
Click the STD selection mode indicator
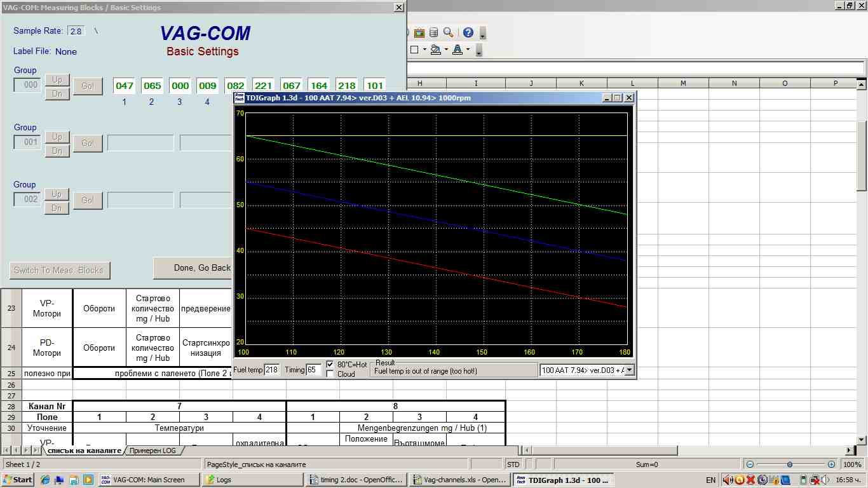[513, 464]
